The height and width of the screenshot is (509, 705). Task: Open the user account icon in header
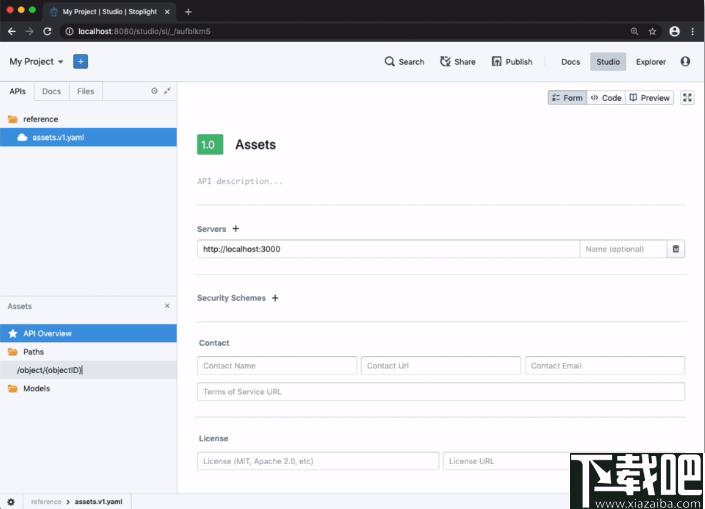[x=685, y=62]
